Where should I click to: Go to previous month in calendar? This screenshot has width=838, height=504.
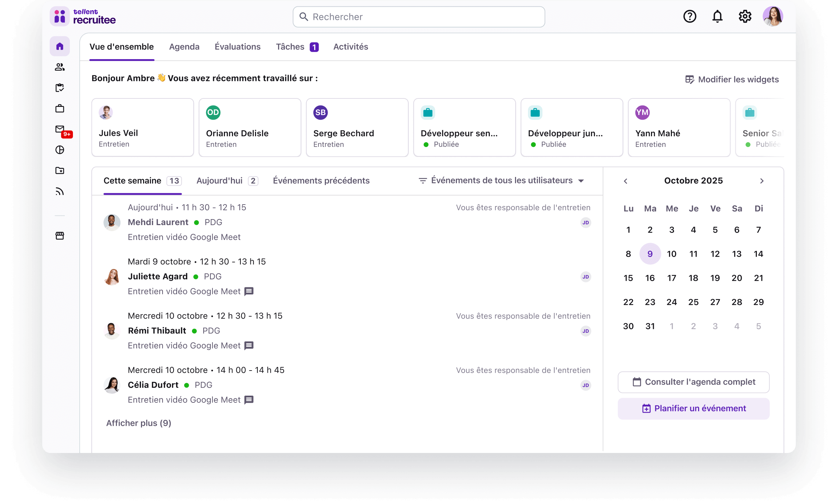coord(625,181)
